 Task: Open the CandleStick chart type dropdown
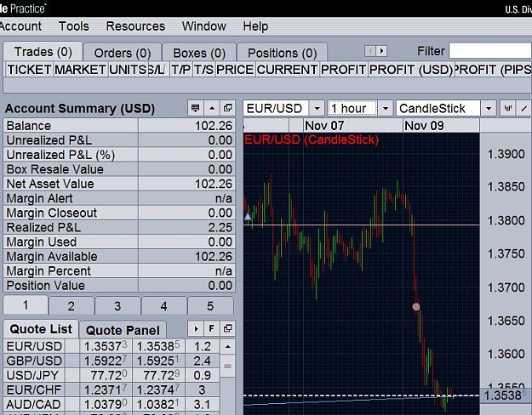coord(489,109)
